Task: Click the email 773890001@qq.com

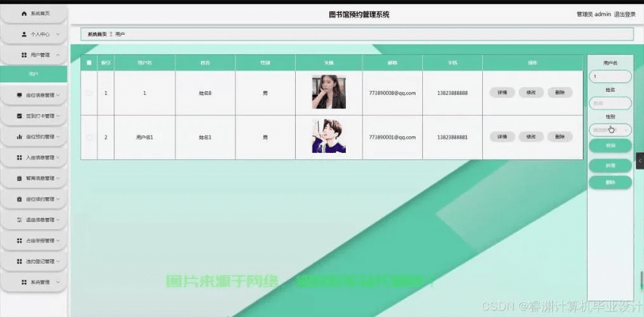Action: [393, 137]
